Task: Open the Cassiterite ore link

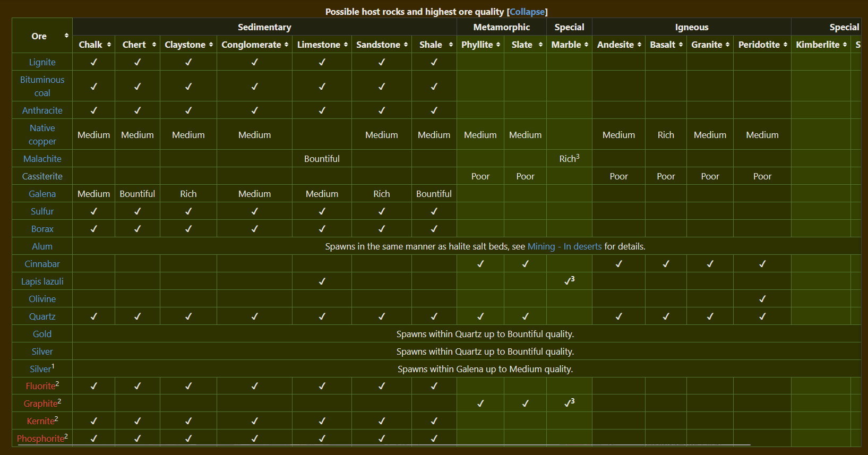Action: pos(42,176)
